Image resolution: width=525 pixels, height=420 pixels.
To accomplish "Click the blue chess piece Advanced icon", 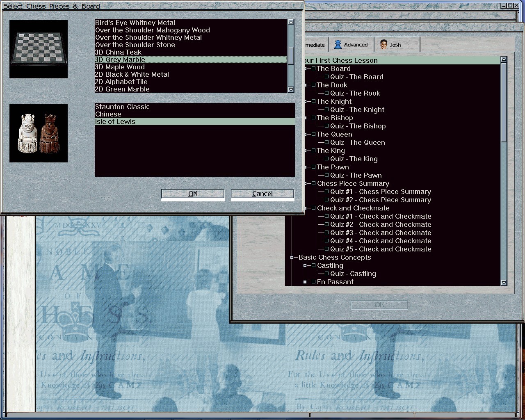I will [338, 45].
